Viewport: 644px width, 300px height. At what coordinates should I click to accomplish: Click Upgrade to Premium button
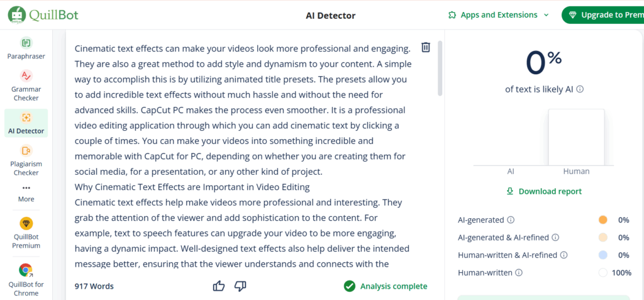click(x=602, y=15)
